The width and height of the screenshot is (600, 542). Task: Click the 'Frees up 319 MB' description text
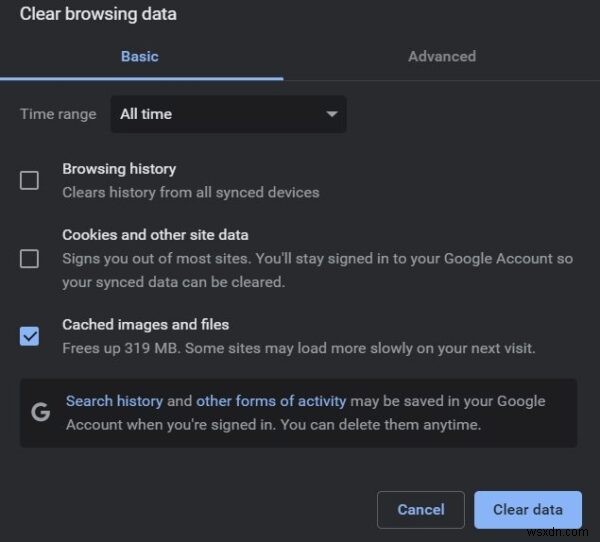coord(299,349)
